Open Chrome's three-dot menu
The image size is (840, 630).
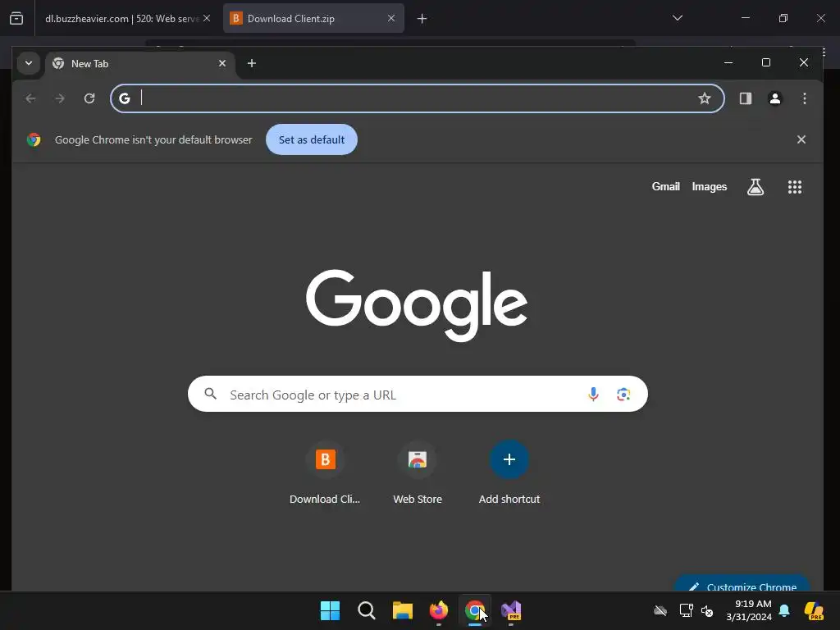[x=804, y=98]
